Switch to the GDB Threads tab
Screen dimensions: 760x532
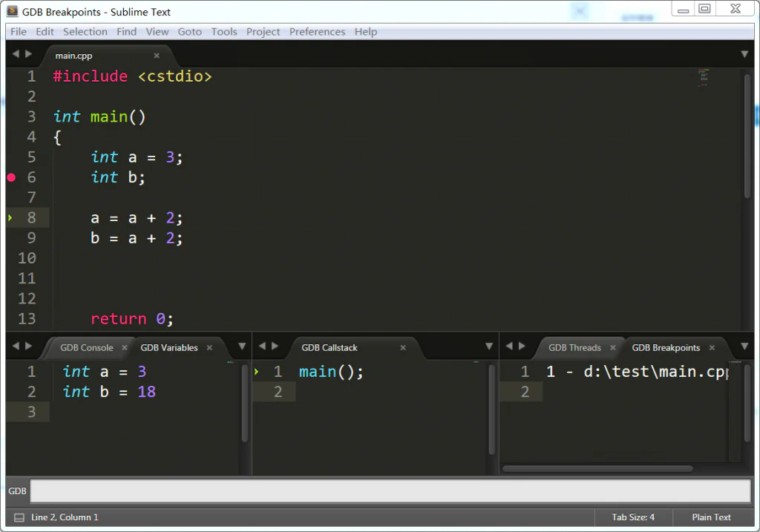574,347
